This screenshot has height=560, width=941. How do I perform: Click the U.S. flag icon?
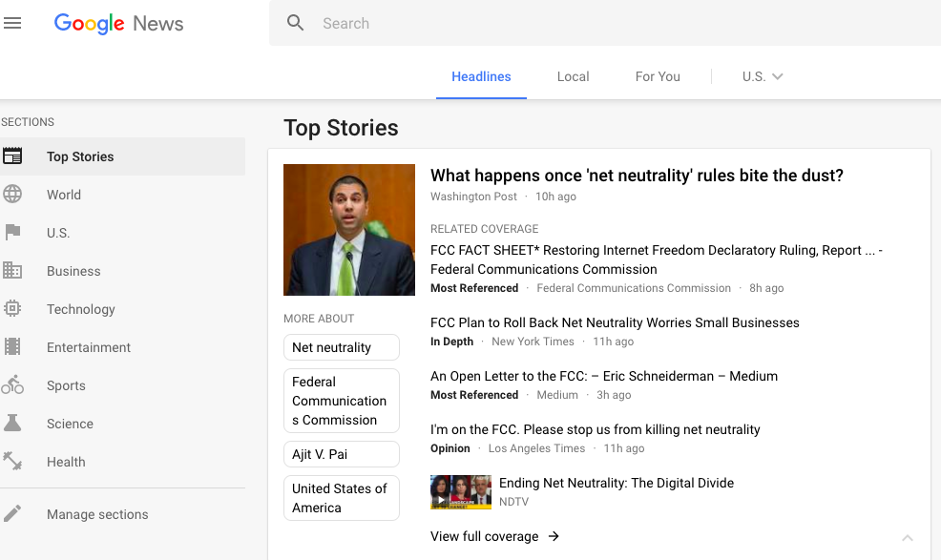(x=12, y=232)
